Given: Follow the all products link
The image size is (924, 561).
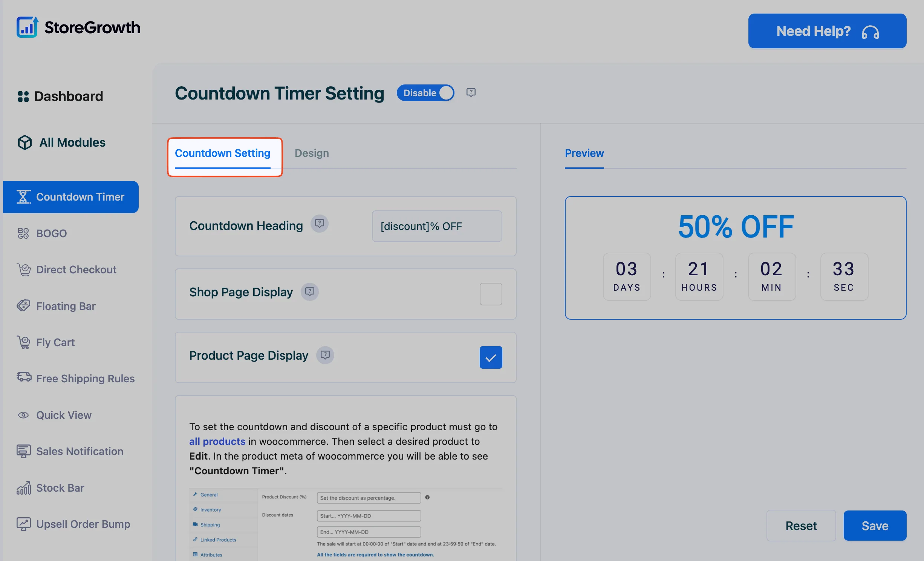Looking at the screenshot, I should point(217,441).
